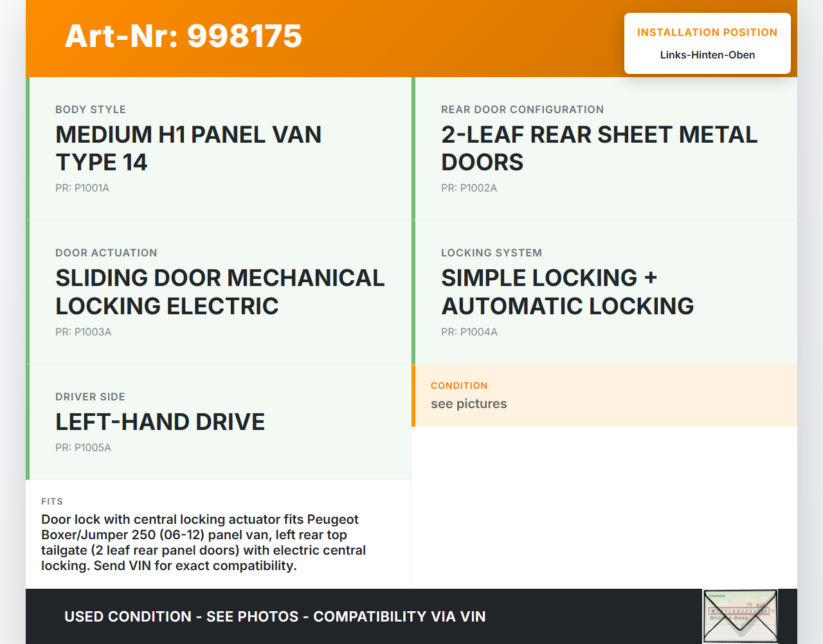Click PR code P1005A
This screenshot has width=823, height=644.
pos(83,448)
